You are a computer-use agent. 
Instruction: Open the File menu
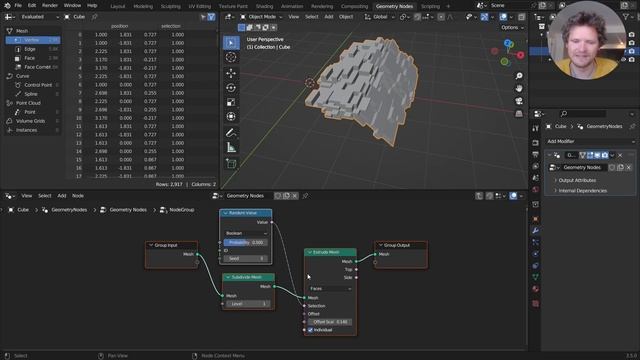pos(18,5)
